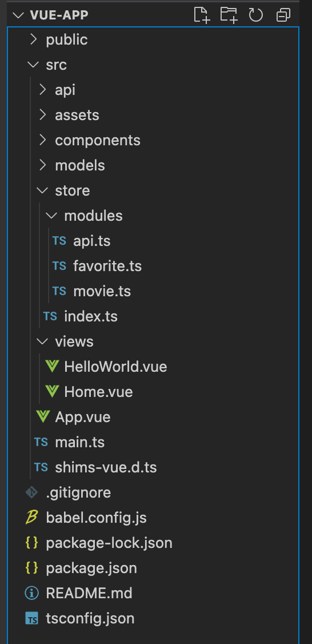
Task: Refresh the Explorer with the reload icon
Action: pos(256,15)
